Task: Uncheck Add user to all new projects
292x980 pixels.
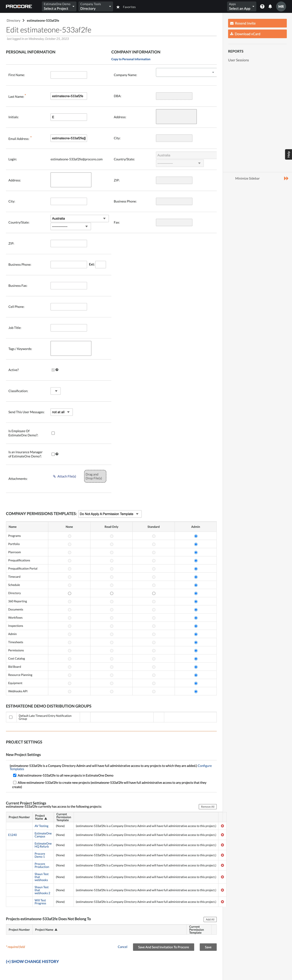Action: [x=15, y=775]
